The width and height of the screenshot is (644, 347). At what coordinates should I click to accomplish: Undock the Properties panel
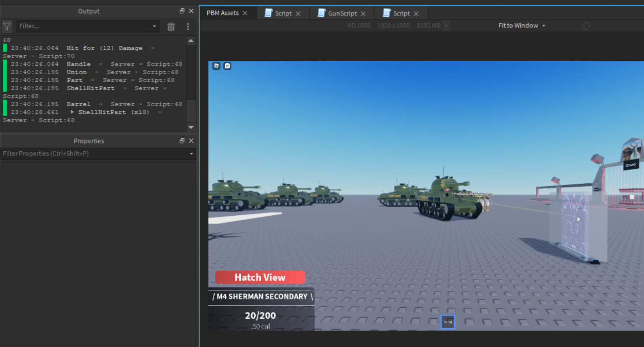[x=182, y=141]
